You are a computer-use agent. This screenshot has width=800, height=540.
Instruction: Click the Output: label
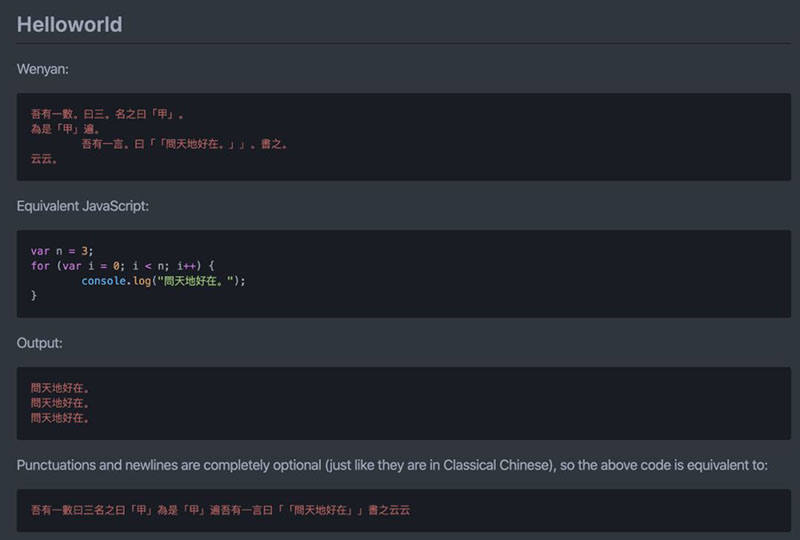(39, 343)
